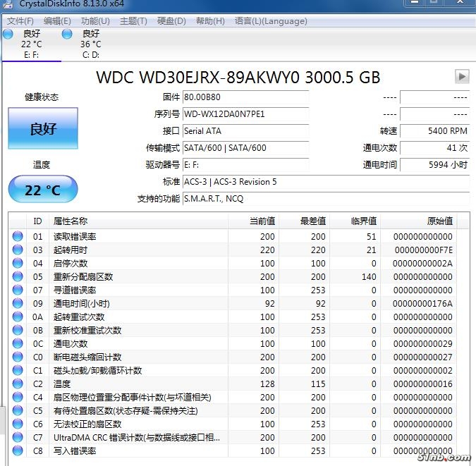Click the ACS-3 Revision 5 standard field
Image resolution: width=476 pixels, height=466 pixels.
(x=326, y=182)
